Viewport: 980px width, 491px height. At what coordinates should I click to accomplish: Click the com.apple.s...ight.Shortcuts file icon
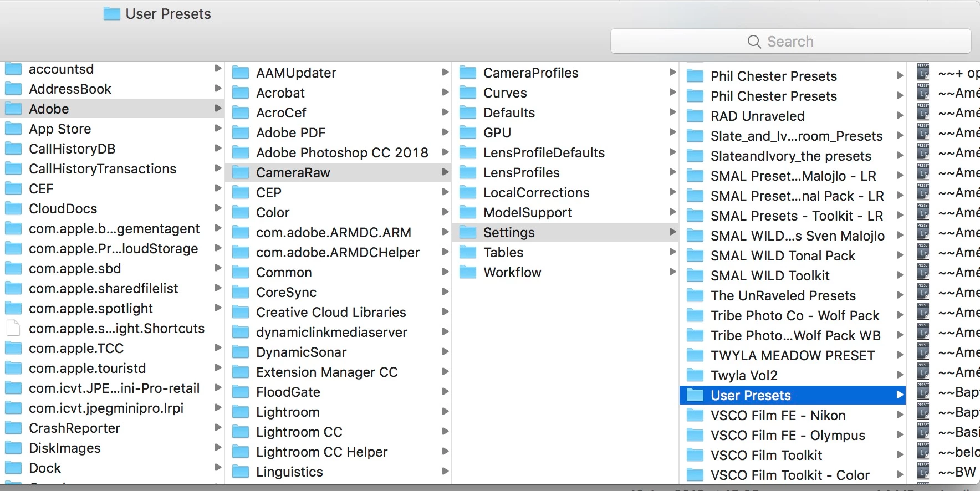pos(13,328)
